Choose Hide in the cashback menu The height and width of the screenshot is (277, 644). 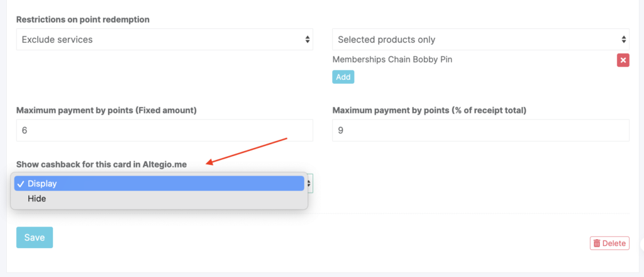coord(37,198)
